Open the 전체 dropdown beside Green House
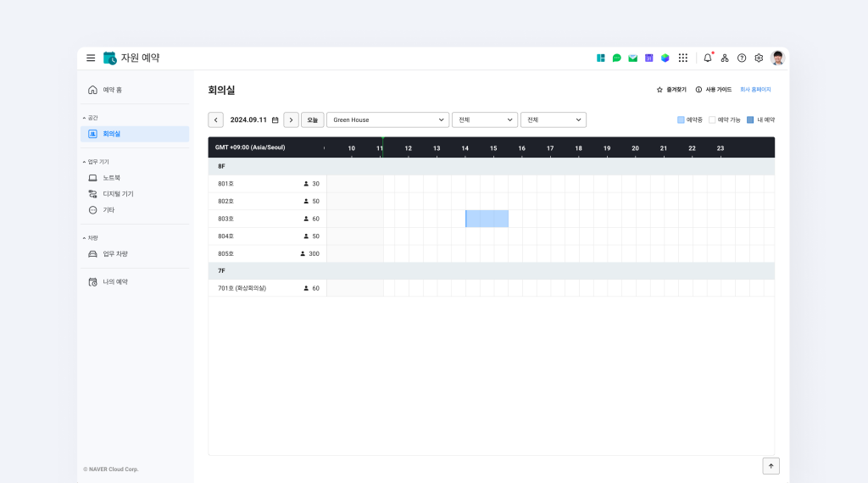 484,120
